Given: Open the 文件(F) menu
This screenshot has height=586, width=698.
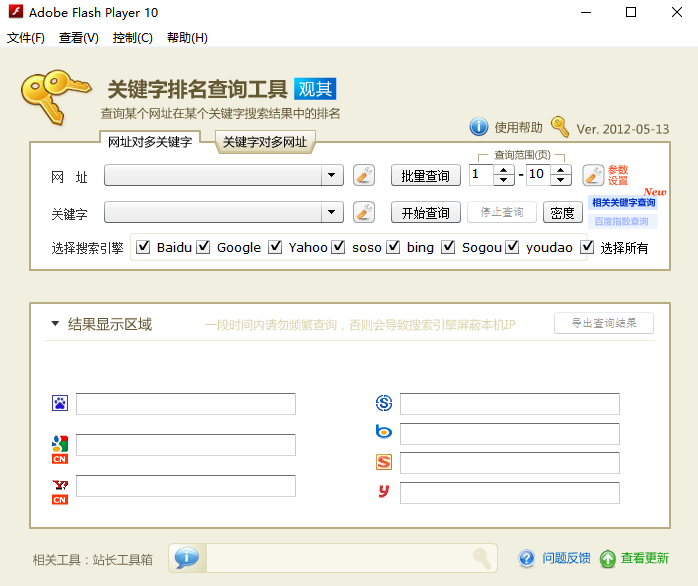Looking at the screenshot, I should (x=26, y=38).
